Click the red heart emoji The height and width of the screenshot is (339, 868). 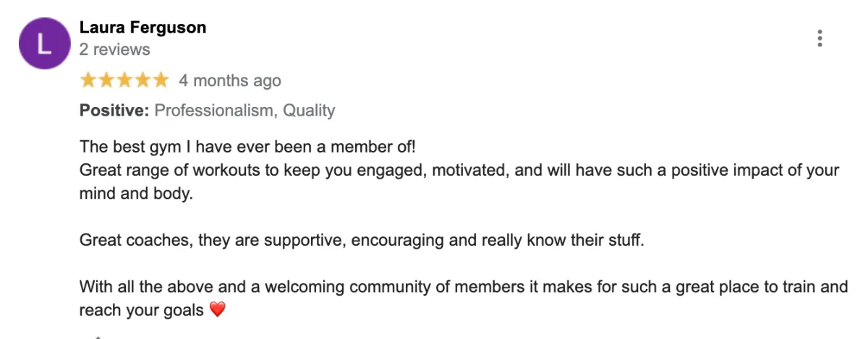[x=217, y=309]
